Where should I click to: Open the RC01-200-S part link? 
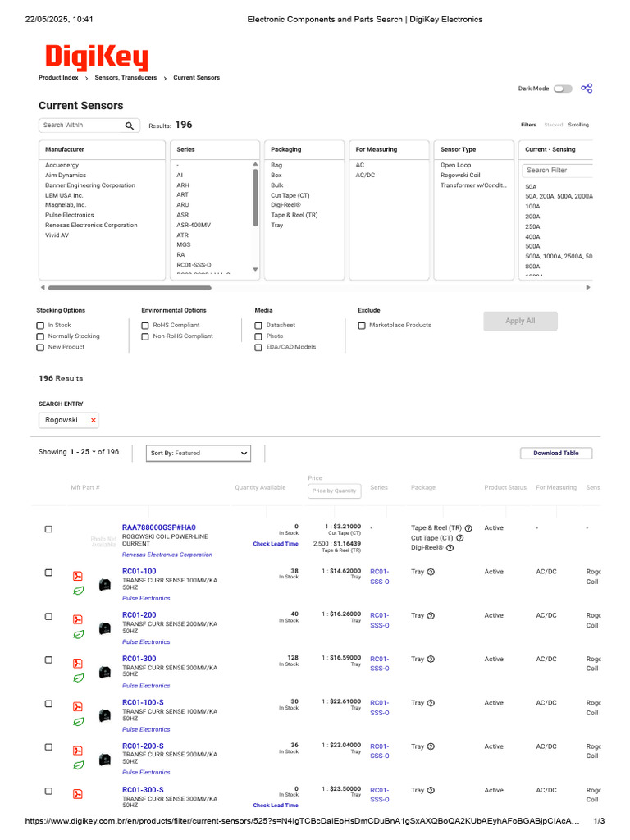(x=143, y=746)
